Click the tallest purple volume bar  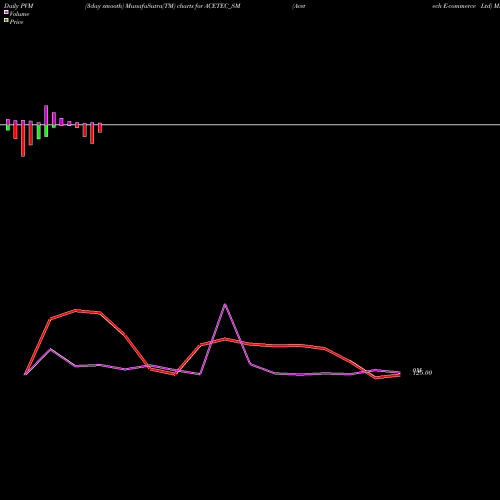[x=46, y=115]
